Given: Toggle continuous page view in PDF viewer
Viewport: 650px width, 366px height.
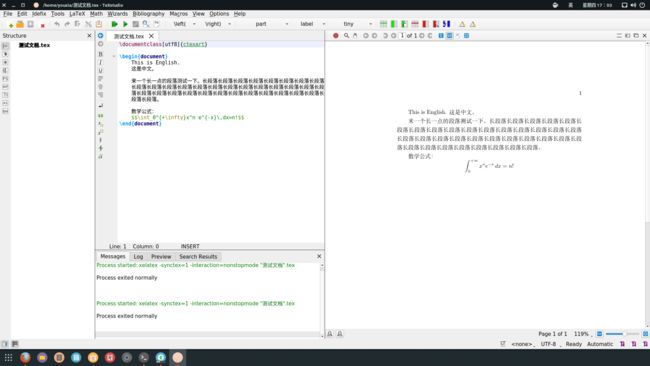Looking at the screenshot, I should 449,36.
